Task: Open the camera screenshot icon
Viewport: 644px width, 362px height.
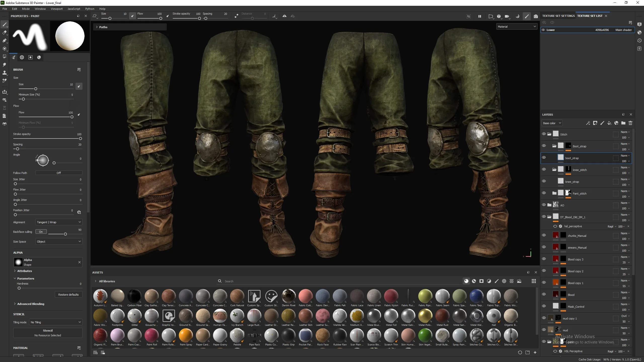Action: (536, 16)
